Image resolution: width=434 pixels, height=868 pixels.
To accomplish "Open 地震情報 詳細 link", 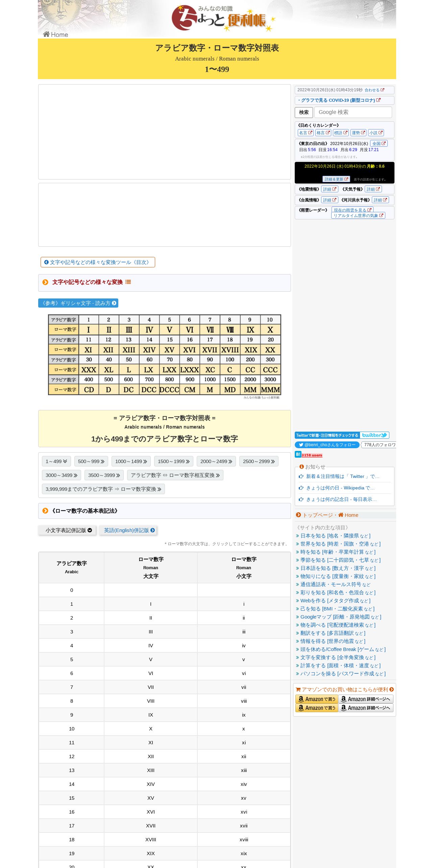I will [x=330, y=189].
